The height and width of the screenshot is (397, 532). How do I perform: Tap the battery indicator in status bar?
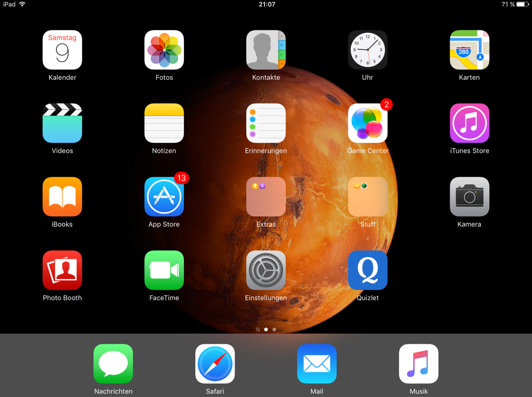[523, 4]
